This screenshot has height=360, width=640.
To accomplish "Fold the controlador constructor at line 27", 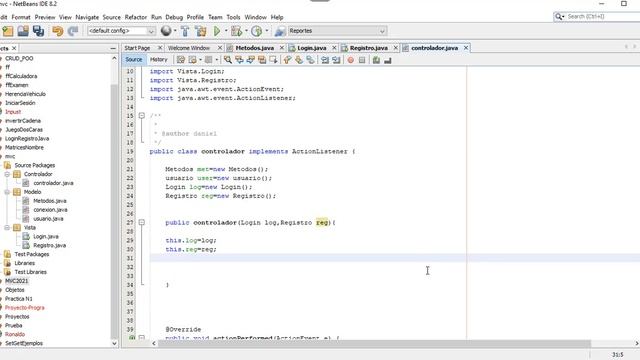I will pos(142,222).
